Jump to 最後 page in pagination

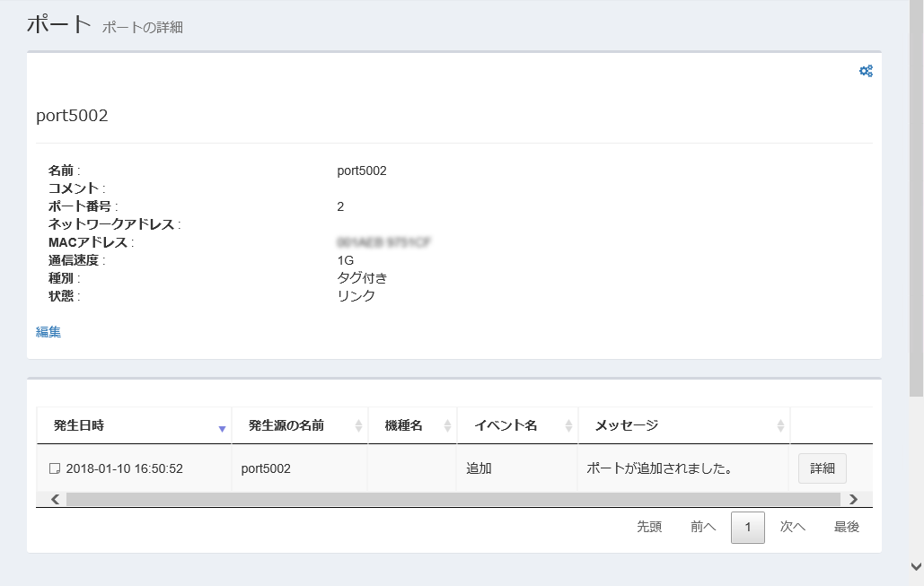click(846, 528)
